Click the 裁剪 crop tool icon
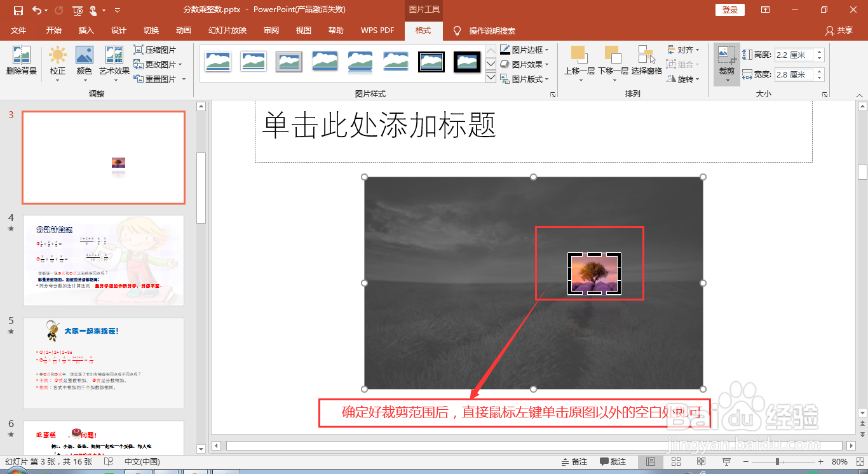The image size is (868, 474). pyautogui.click(x=727, y=57)
